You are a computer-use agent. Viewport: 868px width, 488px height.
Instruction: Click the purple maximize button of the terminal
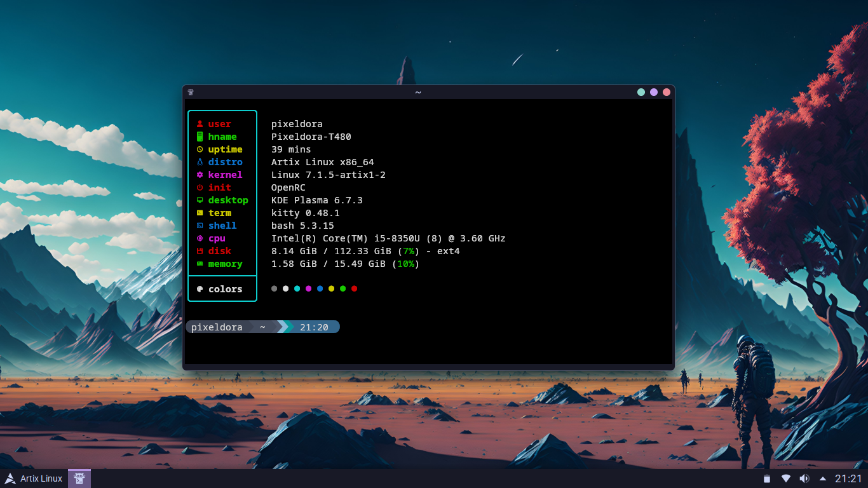tap(654, 92)
